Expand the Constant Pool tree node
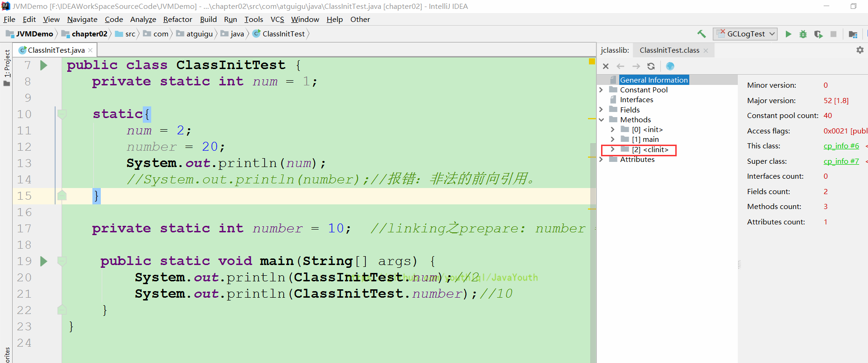868x363 pixels. pyautogui.click(x=601, y=90)
